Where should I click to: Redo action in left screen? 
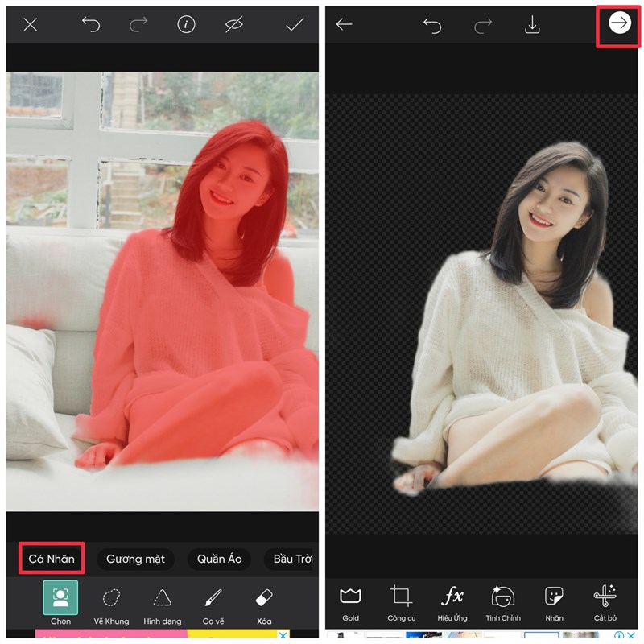tap(138, 25)
